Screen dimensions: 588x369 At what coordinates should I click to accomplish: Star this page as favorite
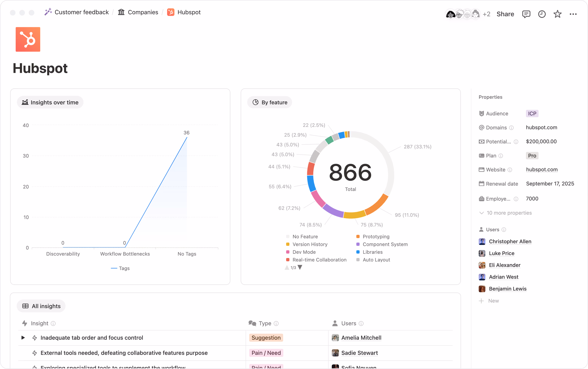557,14
